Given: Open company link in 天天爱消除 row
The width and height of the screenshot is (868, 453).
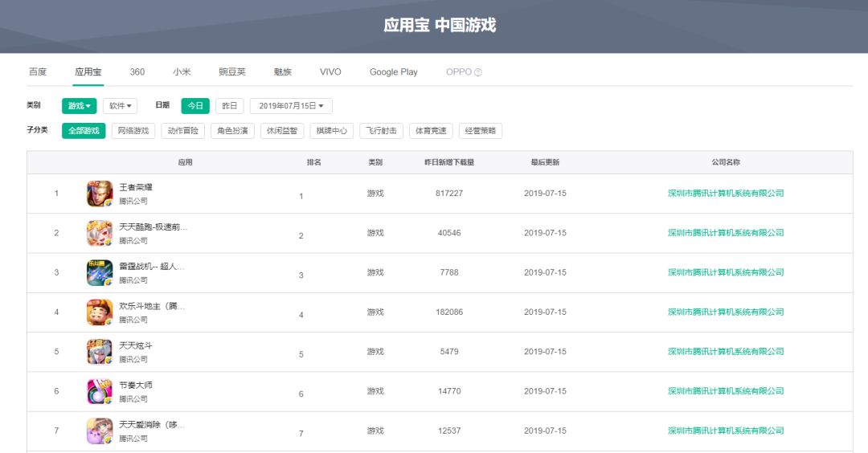Looking at the screenshot, I should coord(726,431).
